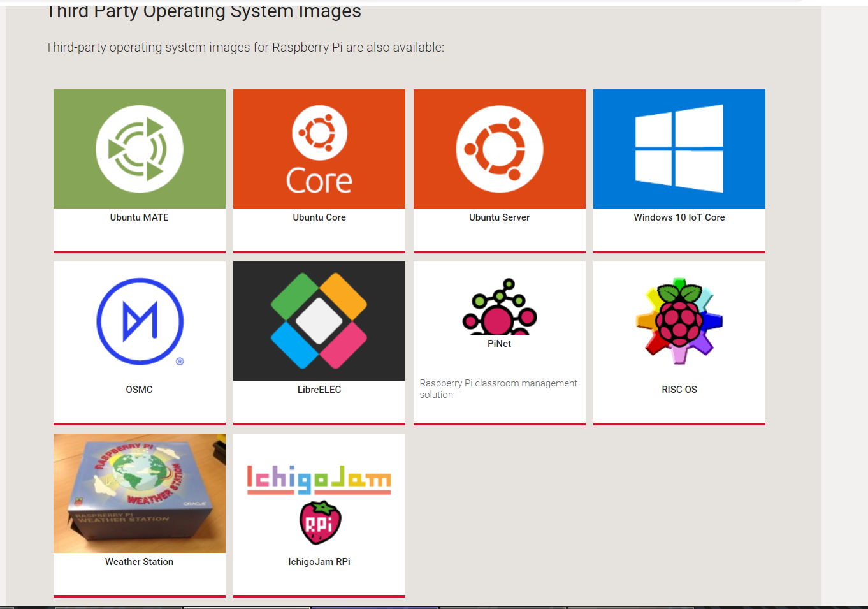Open the IchigoJam RPi text label
The width and height of the screenshot is (868, 609).
coord(319,562)
